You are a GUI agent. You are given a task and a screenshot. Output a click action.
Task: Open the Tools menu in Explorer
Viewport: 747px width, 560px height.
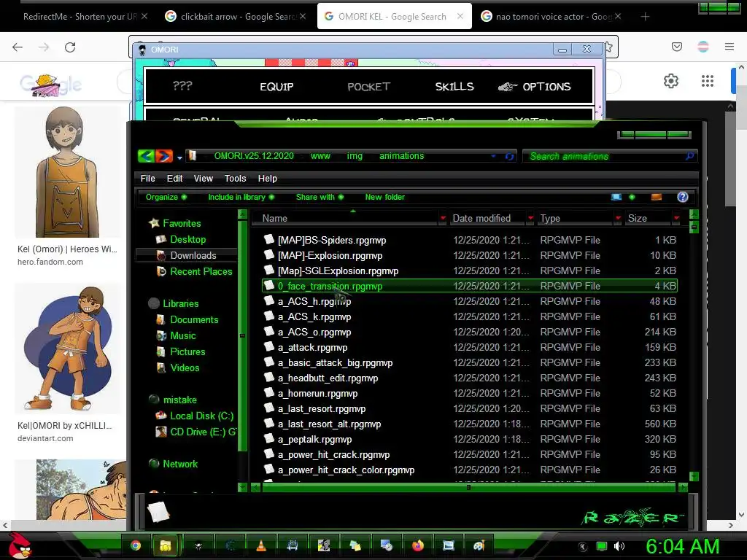coord(236,179)
